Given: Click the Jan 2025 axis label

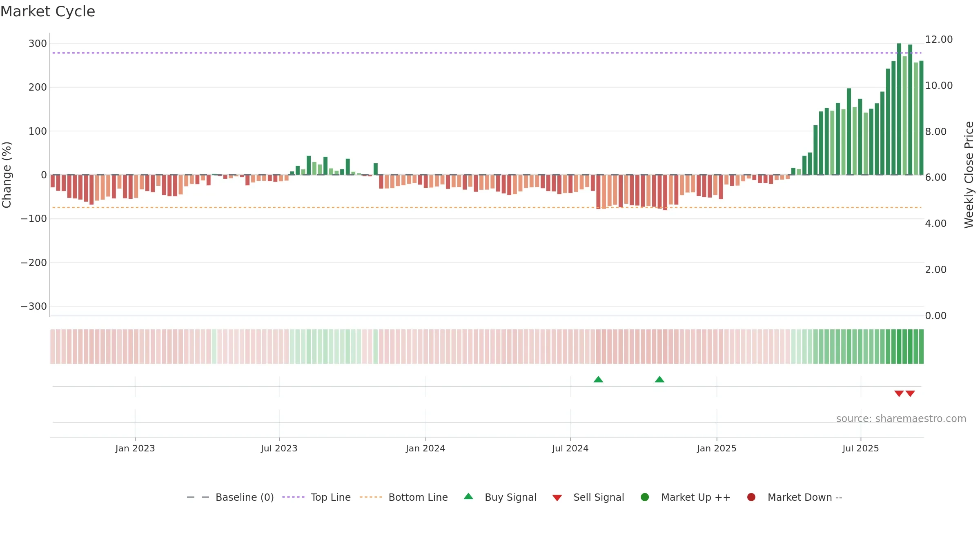Looking at the screenshot, I should [x=717, y=449].
